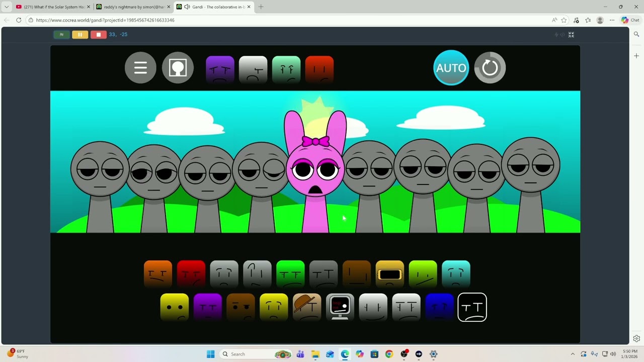The image size is (644, 362).
Task: Open the taskbar clock showing 5:50 PM
Action: point(630,354)
